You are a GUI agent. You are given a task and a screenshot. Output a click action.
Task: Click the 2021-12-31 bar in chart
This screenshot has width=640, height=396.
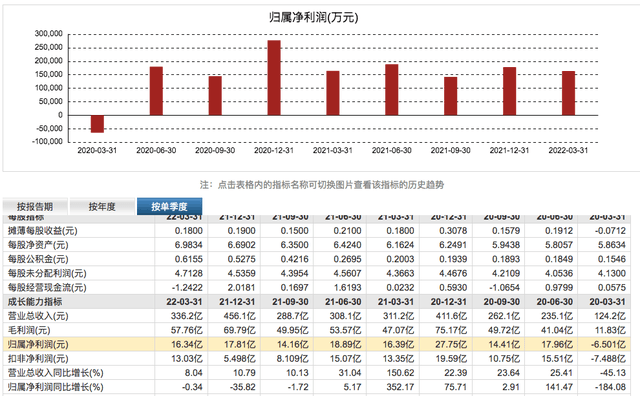pos(509,91)
